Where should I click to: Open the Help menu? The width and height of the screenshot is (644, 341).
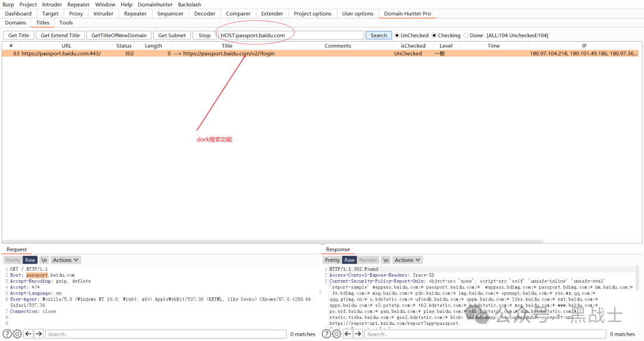coord(126,5)
